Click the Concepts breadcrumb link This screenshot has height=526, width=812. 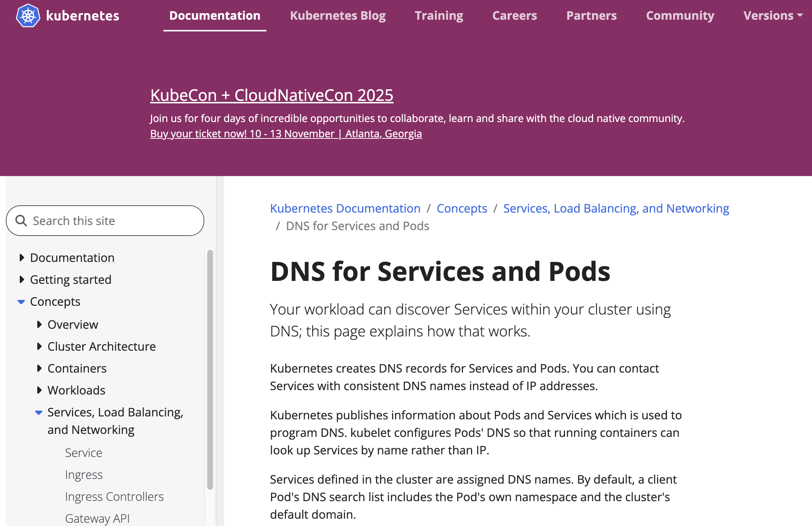462,208
